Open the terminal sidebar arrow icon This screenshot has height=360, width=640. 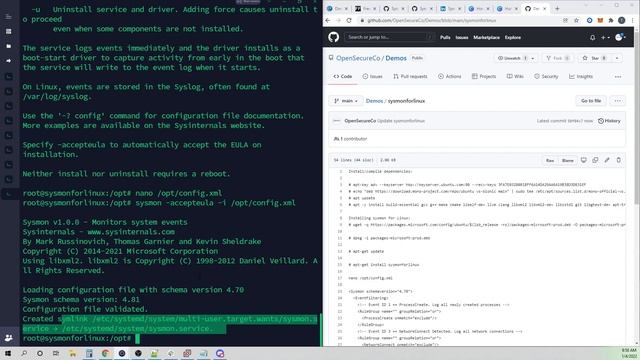pos(9,61)
